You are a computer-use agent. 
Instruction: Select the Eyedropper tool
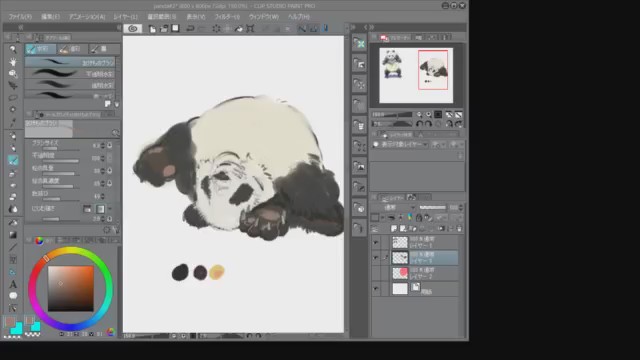[13, 122]
